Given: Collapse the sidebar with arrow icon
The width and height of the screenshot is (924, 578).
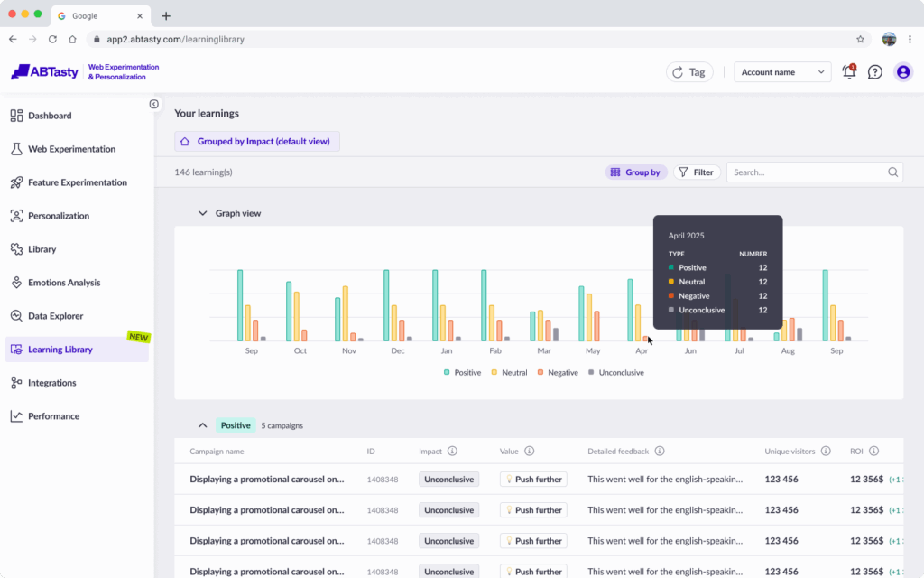Looking at the screenshot, I should 154,104.
